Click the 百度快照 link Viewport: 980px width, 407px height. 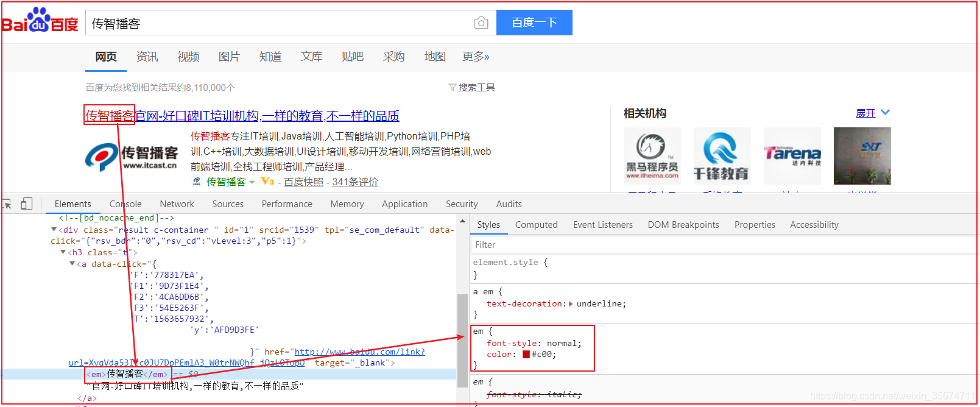pos(303,182)
